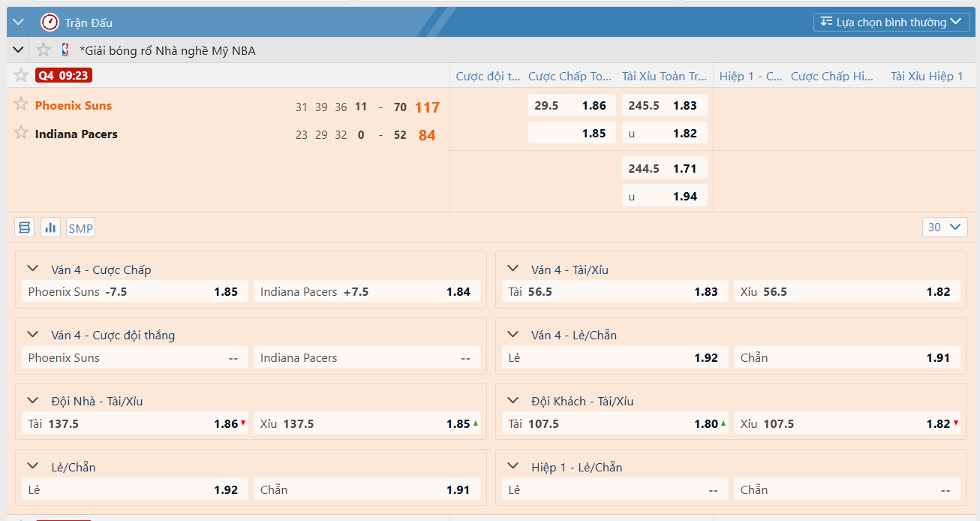Open the SMP view button

(x=80, y=228)
